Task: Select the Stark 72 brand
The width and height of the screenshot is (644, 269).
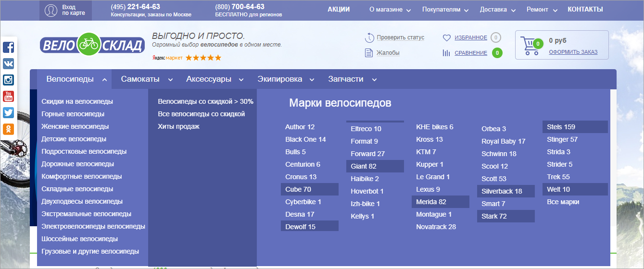Action: [x=506, y=216]
